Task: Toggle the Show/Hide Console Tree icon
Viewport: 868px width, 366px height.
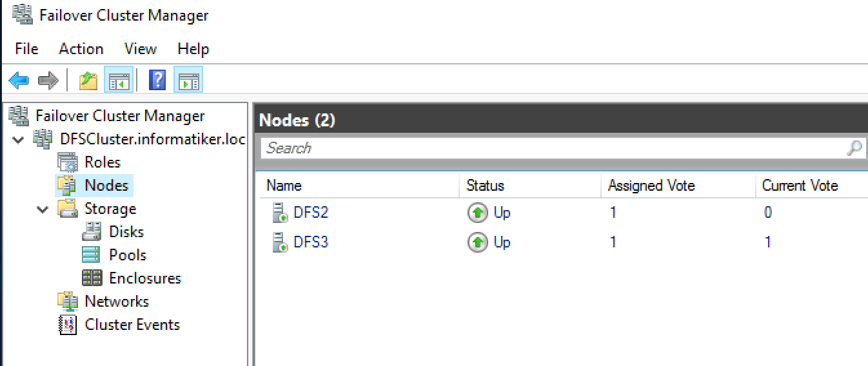Action: pos(119,81)
